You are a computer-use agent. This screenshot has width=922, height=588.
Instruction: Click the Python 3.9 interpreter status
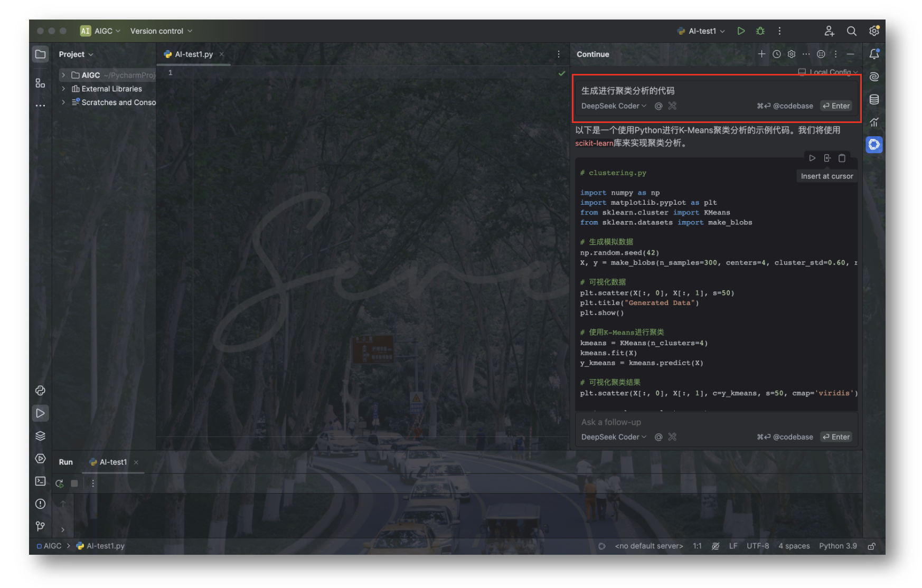tap(838, 546)
